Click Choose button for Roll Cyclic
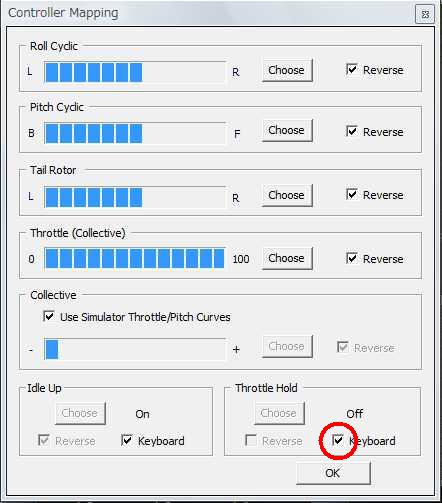Screen dimensions: 442x503 pos(287,70)
